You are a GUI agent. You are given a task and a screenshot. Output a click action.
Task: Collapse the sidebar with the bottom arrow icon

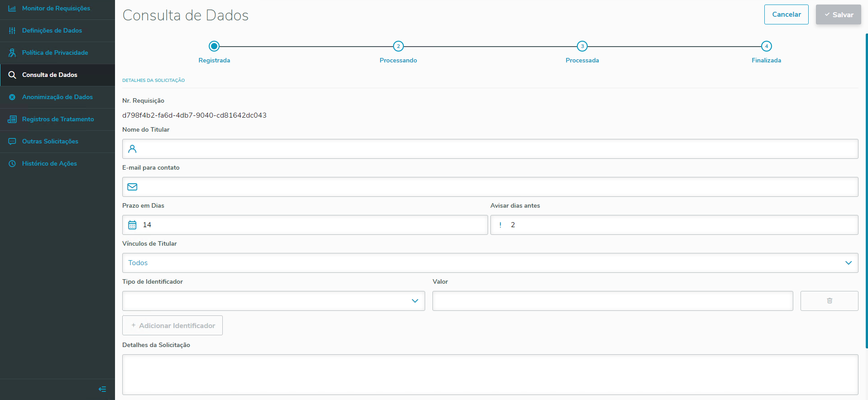tap(102, 389)
